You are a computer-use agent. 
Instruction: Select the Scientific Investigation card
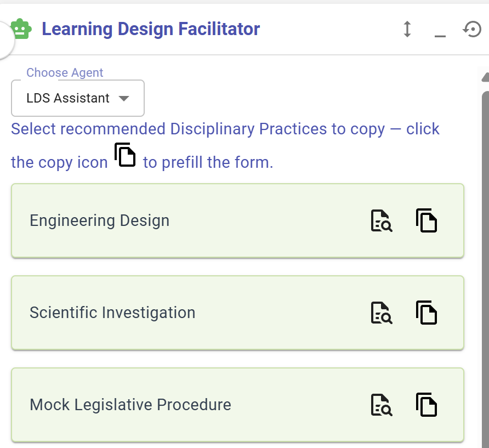pyautogui.click(x=237, y=313)
